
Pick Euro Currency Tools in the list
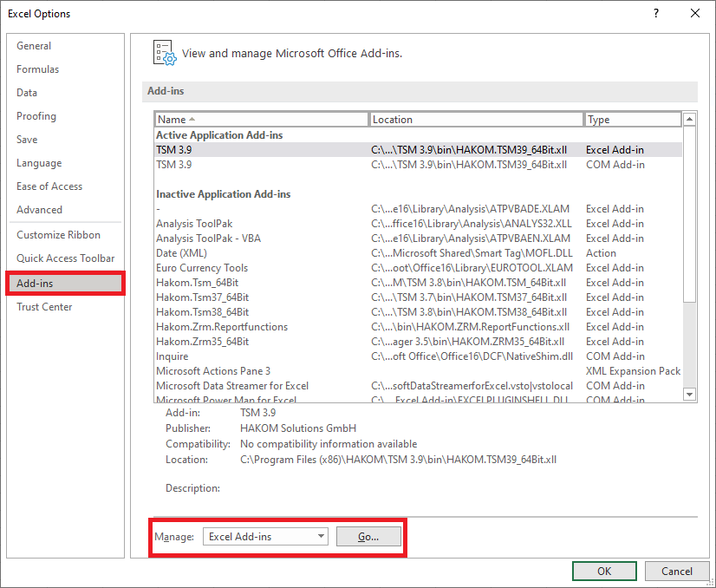419,268
